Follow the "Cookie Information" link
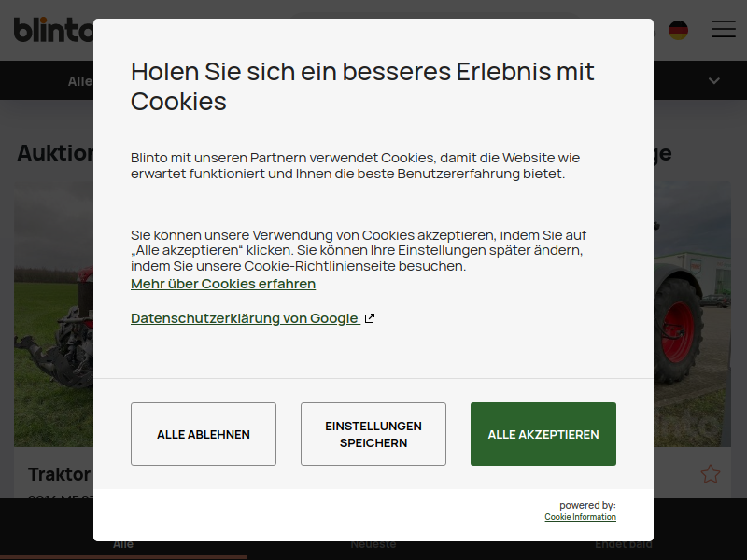The height and width of the screenshot is (560, 747). 580,517
